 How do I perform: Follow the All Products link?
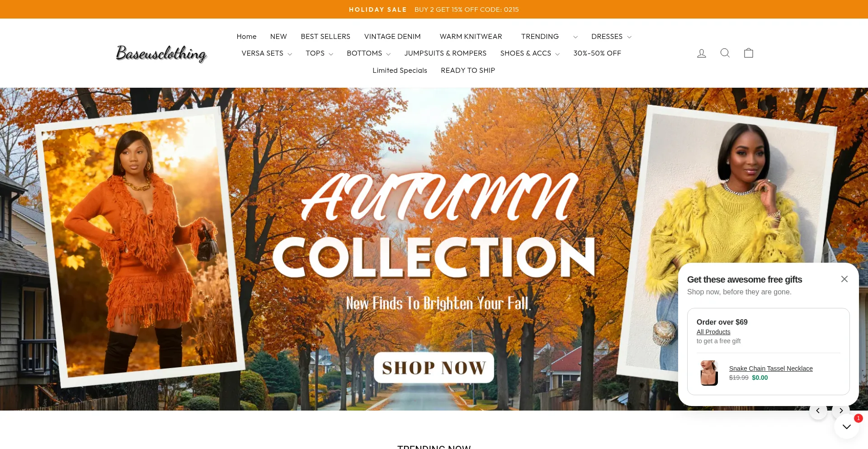(713, 332)
